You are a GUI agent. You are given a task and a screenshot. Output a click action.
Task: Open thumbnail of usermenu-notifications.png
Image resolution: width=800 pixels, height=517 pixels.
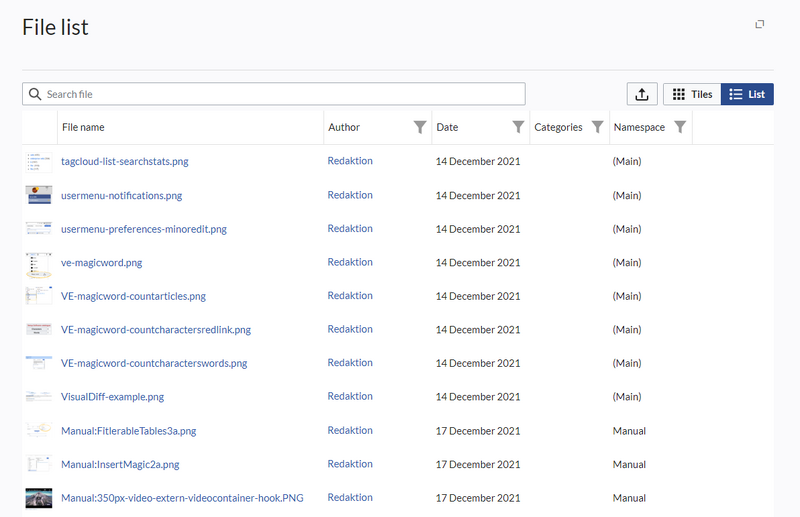(38, 195)
